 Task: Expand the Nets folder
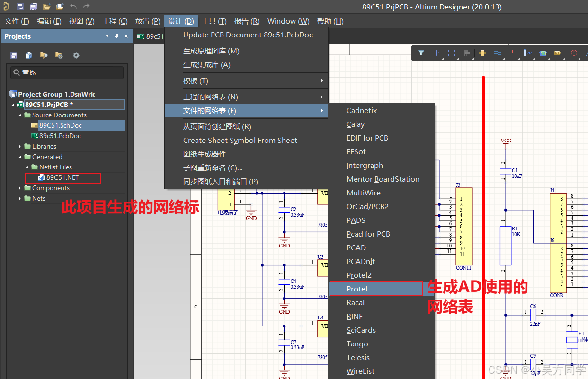(20, 198)
